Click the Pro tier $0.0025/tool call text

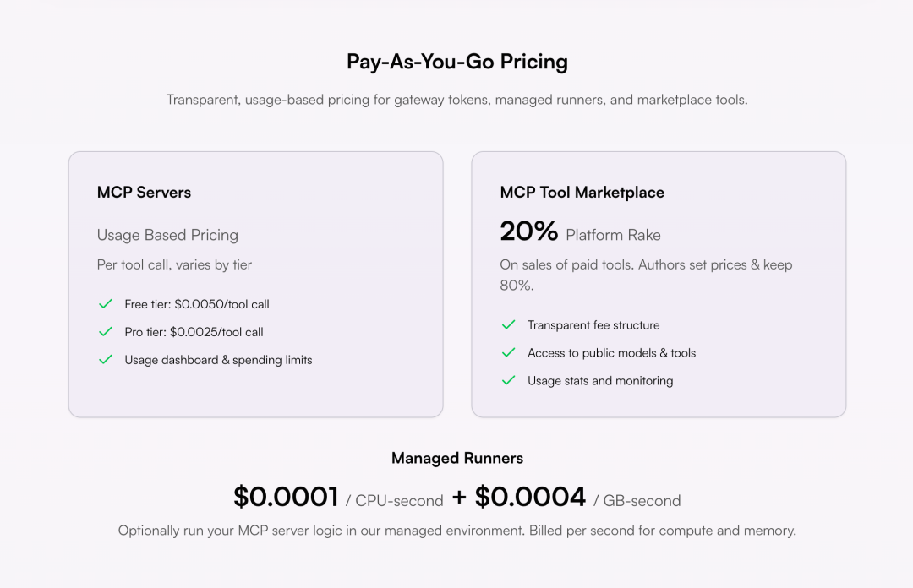194,332
